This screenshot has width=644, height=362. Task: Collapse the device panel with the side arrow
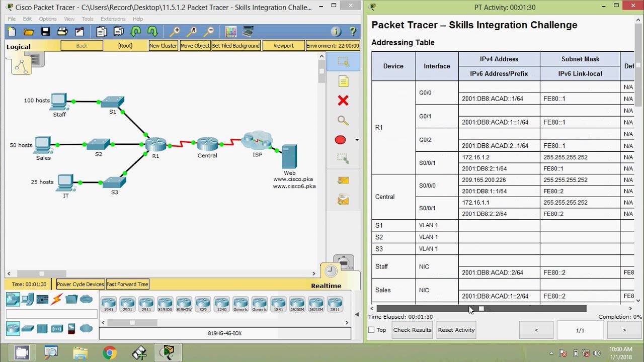click(x=357, y=314)
